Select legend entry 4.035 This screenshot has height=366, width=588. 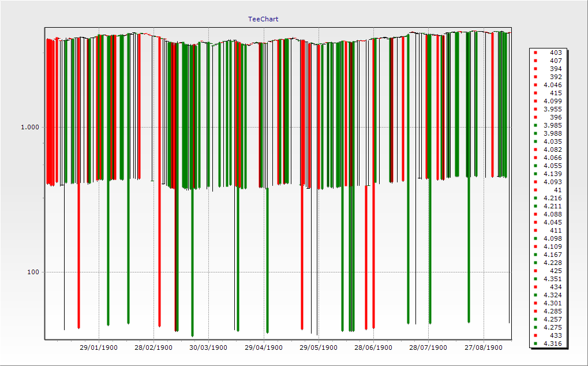coord(548,142)
